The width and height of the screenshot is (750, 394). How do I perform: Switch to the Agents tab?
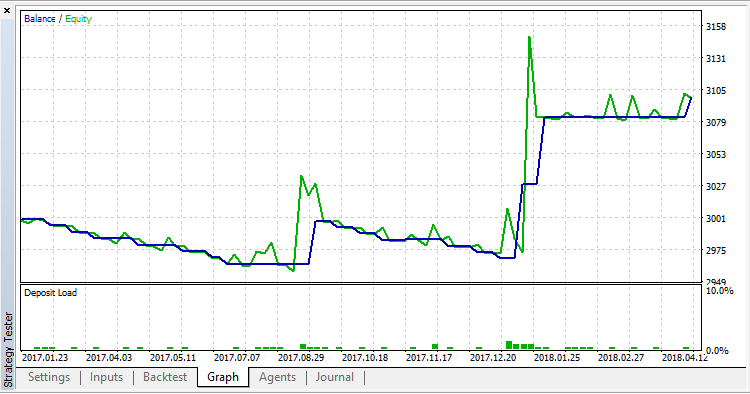277,377
